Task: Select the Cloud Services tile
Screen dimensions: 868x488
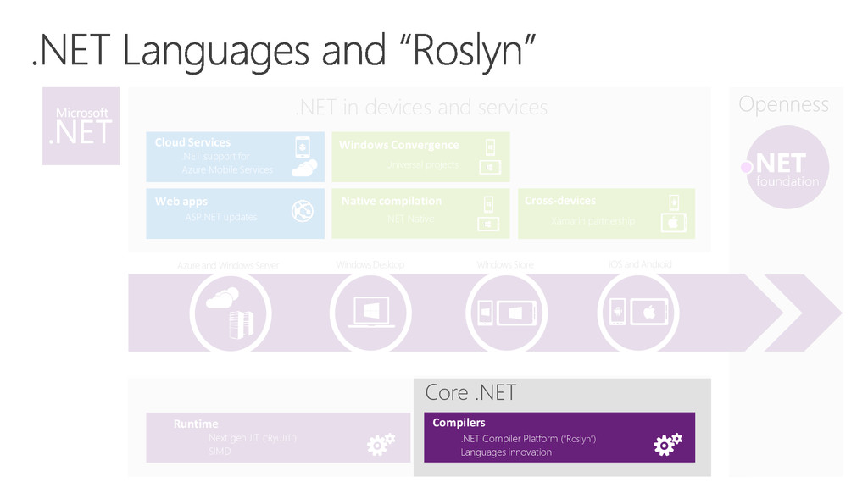Action: (x=236, y=157)
